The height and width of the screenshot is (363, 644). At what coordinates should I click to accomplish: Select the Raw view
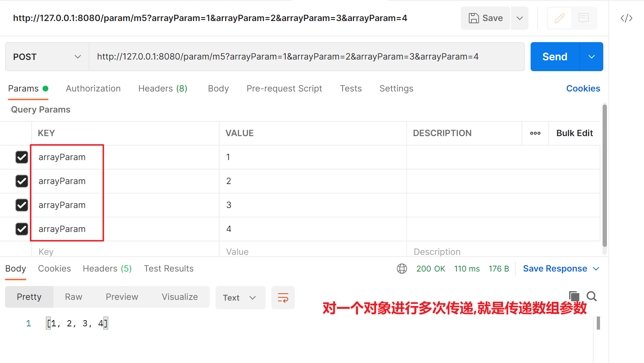click(73, 297)
